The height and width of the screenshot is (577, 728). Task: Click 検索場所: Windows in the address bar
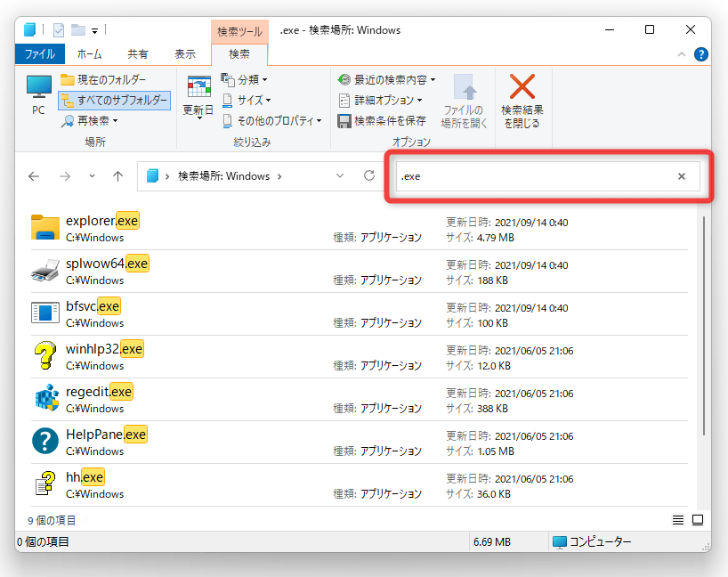tap(223, 176)
